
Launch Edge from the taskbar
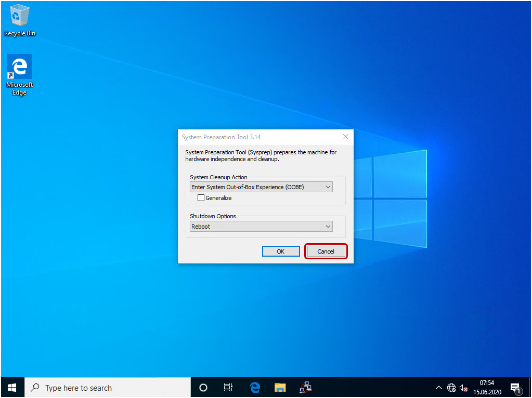254,387
